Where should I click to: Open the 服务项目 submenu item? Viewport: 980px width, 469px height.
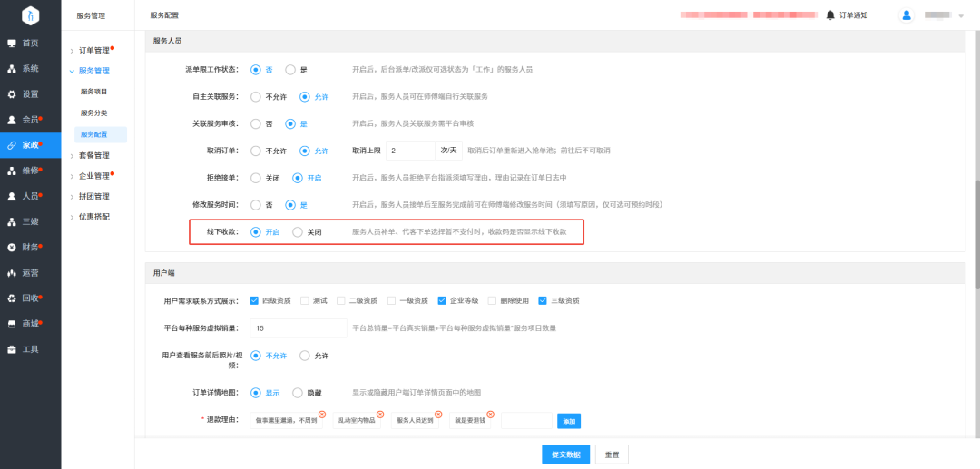[93, 92]
